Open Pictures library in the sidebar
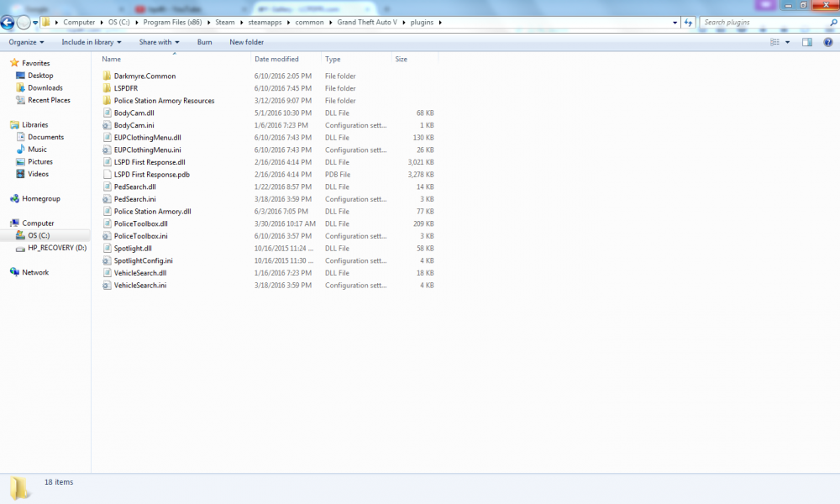Image resolution: width=840 pixels, height=504 pixels. [x=40, y=162]
